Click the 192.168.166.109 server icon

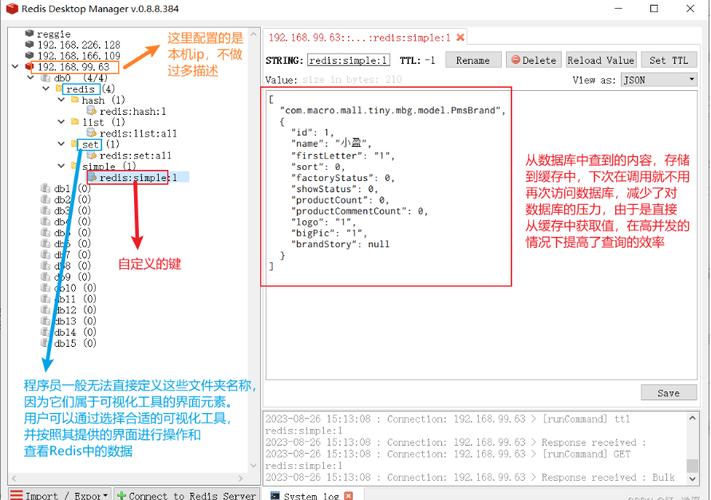click(29, 55)
